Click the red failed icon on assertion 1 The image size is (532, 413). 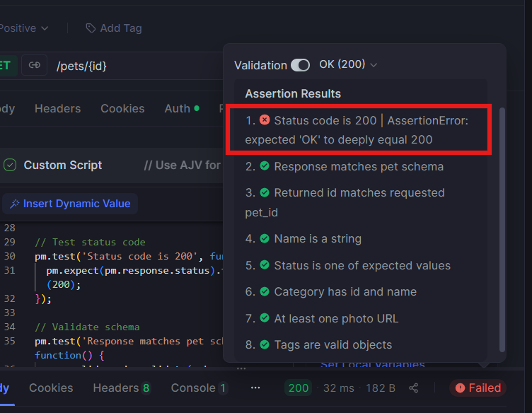pyautogui.click(x=265, y=120)
